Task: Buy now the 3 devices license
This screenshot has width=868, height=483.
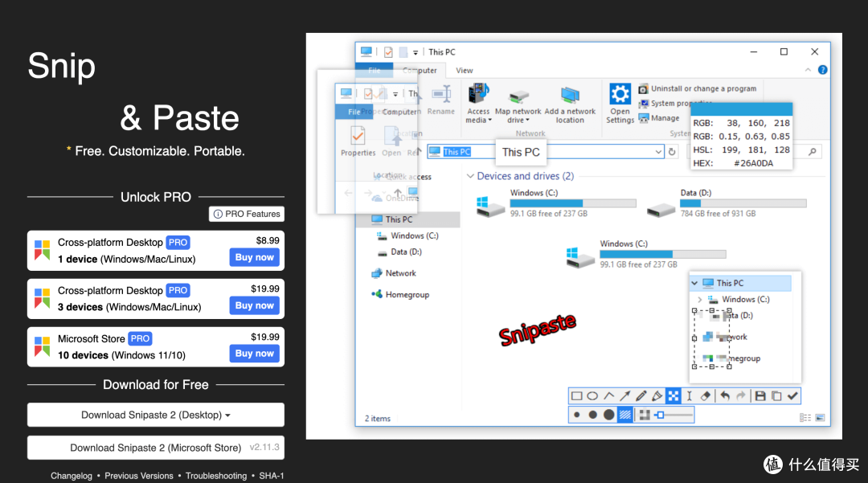Action: coord(255,305)
